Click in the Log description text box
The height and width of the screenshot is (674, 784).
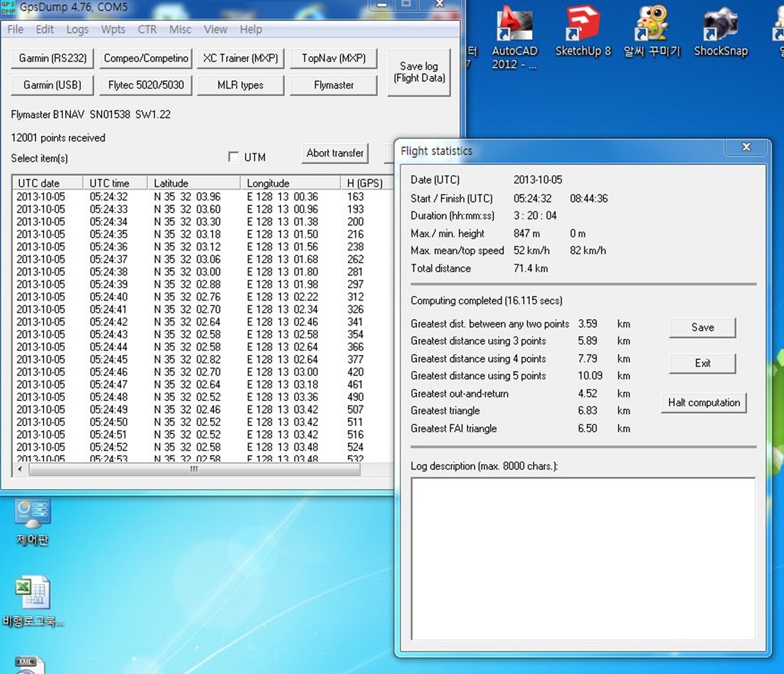(583, 559)
